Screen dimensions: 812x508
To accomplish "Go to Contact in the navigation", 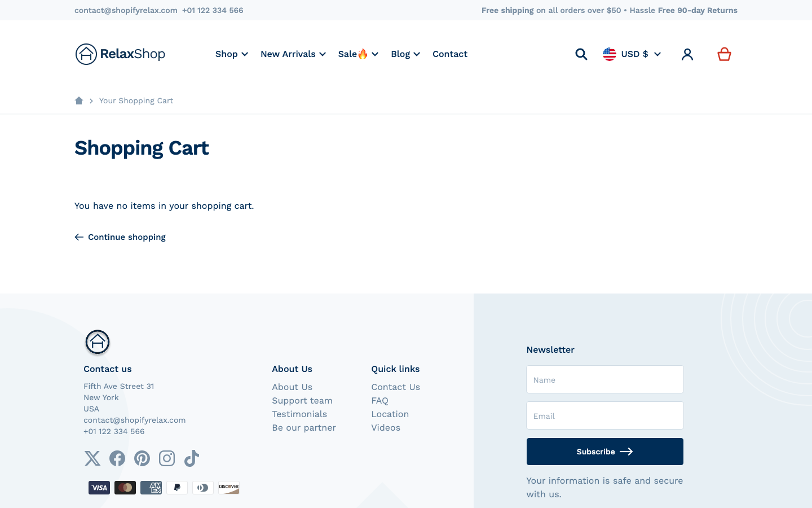I will click(450, 54).
